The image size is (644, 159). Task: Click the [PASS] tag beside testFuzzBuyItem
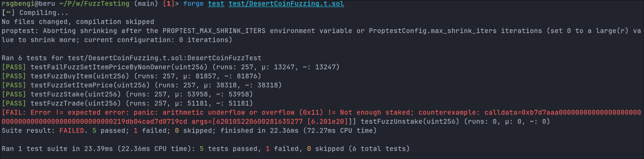click(14, 76)
